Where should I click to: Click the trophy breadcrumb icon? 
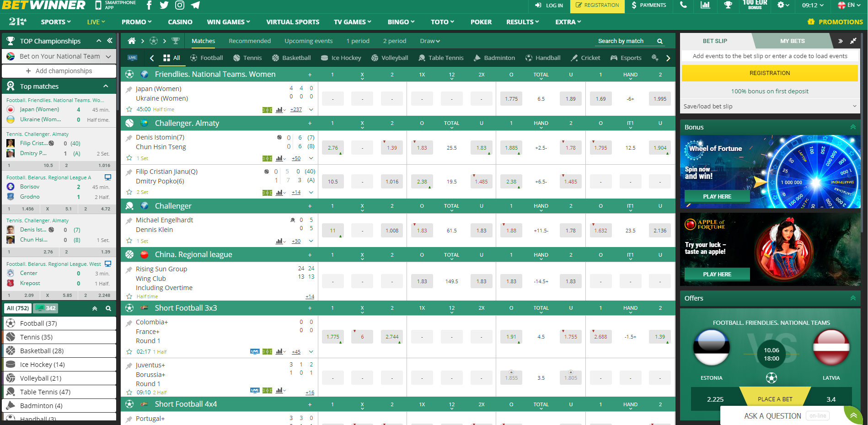[x=176, y=41]
